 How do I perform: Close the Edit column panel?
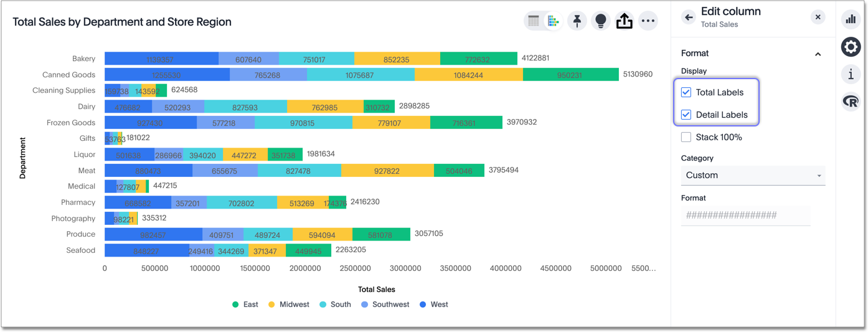click(x=818, y=17)
